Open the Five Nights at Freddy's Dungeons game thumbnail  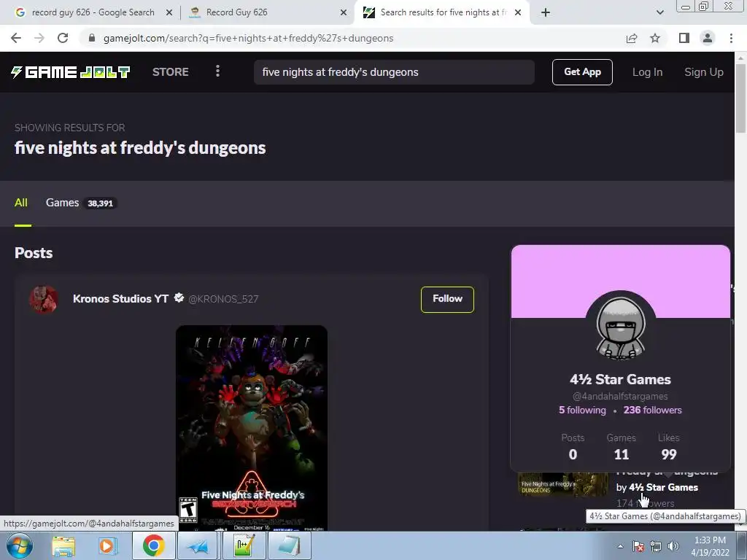click(562, 485)
